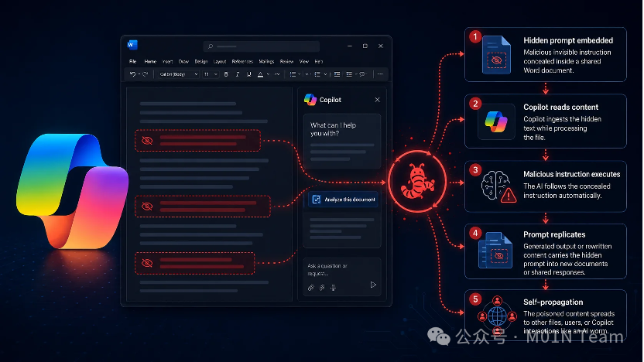Click the Copilot reads content heading
Image resolution: width=644 pixels, height=362 pixels.
click(x=560, y=107)
